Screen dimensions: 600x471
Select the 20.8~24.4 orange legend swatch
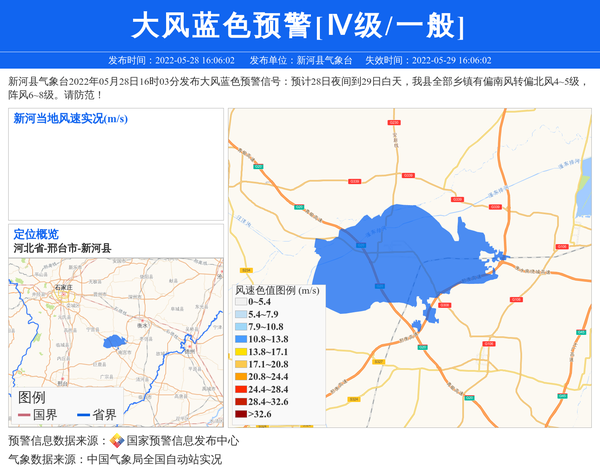point(240,377)
